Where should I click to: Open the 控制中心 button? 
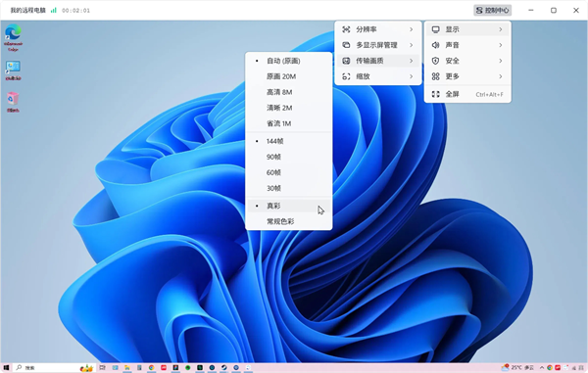[492, 10]
